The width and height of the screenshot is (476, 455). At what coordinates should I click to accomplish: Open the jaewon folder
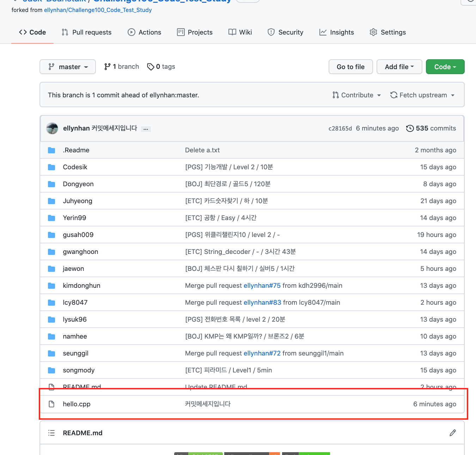73,268
